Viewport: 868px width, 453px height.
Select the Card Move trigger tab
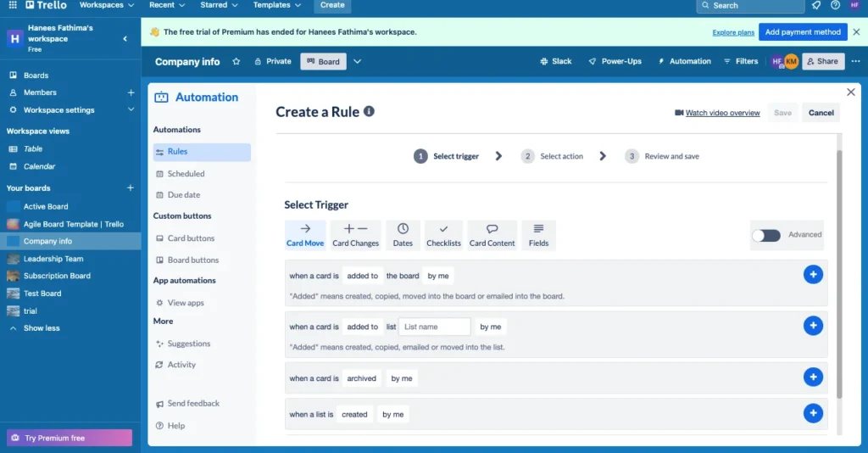tap(305, 235)
